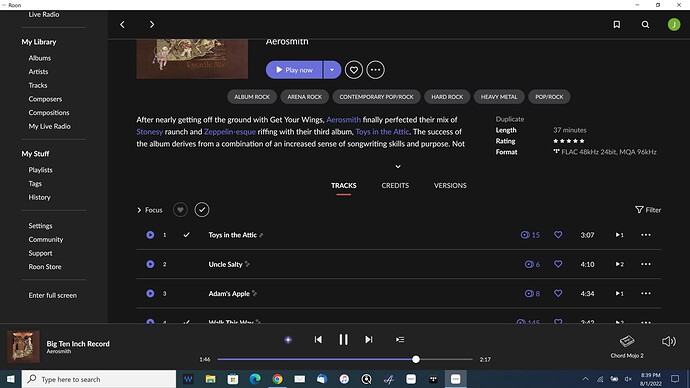Favorite the album with the heart button
Image resolution: width=690 pixels, height=388 pixels.
[x=354, y=70]
